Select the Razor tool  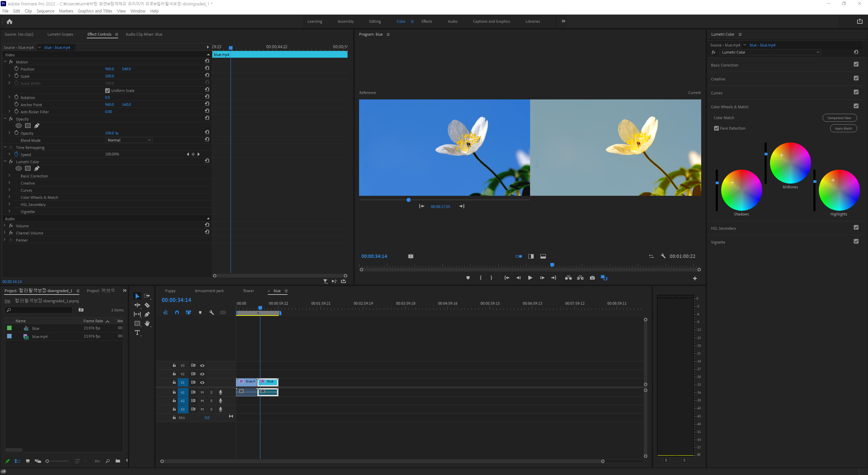[147, 305]
